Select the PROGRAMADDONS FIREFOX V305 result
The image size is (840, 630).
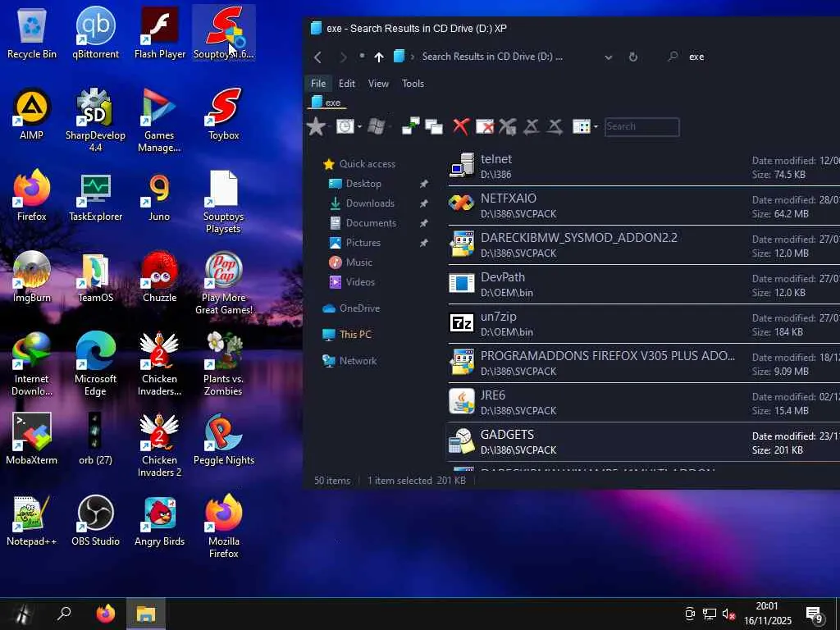pyautogui.click(x=644, y=363)
